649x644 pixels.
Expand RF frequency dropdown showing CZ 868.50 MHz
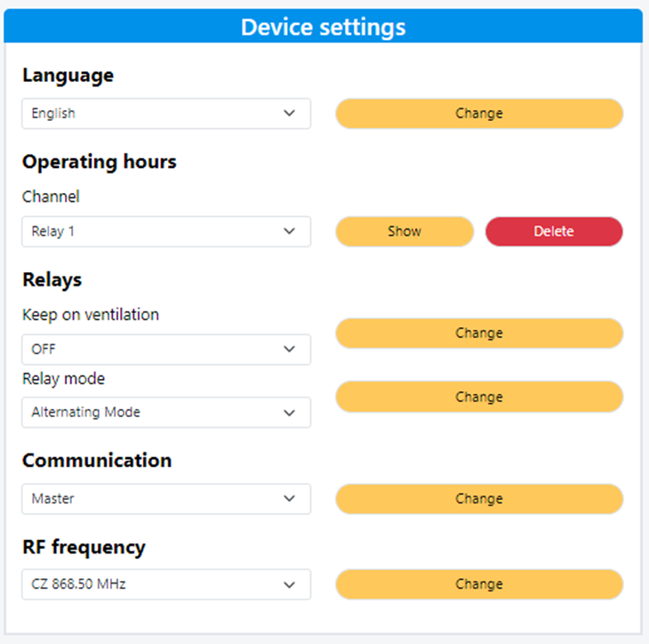point(166,584)
